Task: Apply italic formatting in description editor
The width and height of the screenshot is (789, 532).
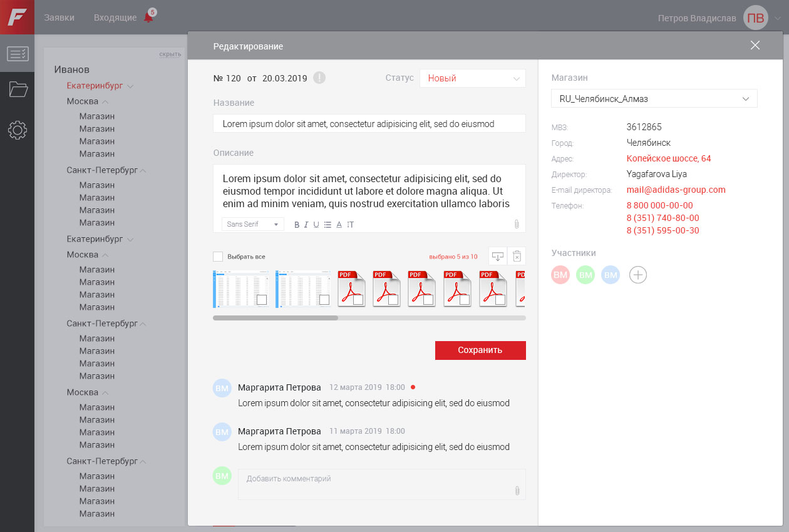Action: [x=306, y=225]
